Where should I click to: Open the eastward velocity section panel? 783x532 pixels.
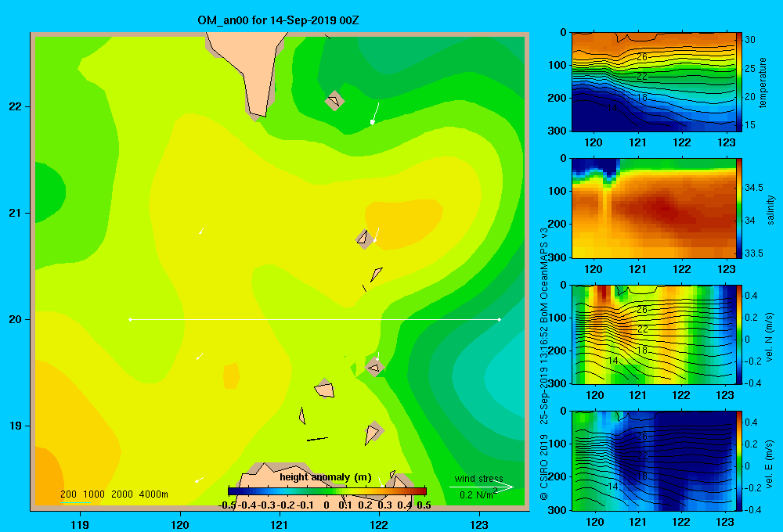tap(654, 461)
